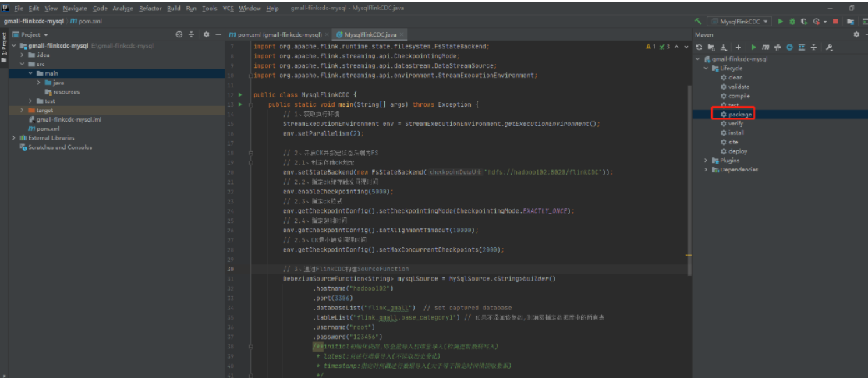Close the MysqlFlinkCDC.java tab

pos(402,34)
